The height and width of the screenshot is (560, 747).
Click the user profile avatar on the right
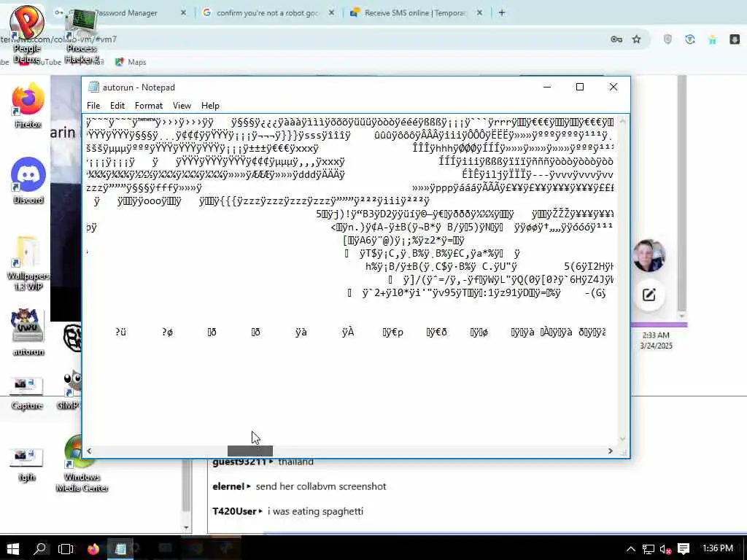click(649, 256)
